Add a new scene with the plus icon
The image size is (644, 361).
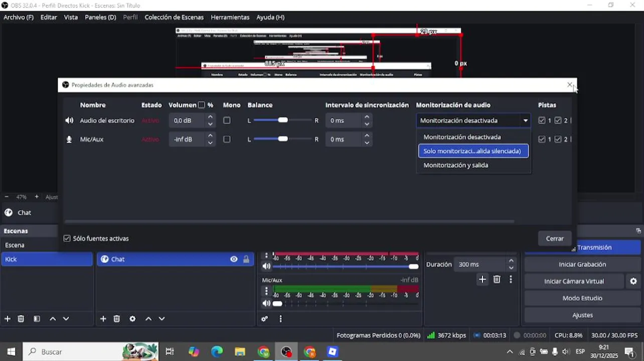8,319
